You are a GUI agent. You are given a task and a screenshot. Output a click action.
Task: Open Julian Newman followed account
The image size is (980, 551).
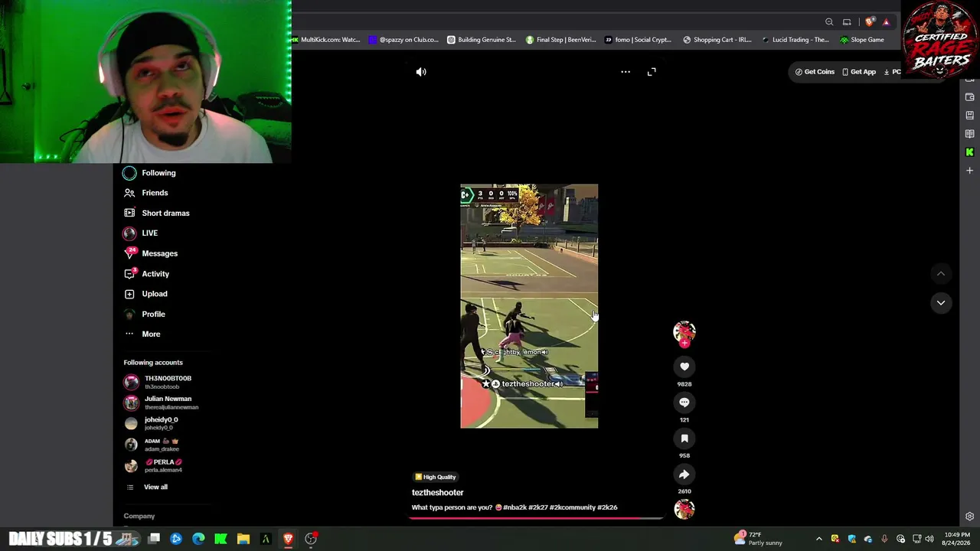click(162, 403)
